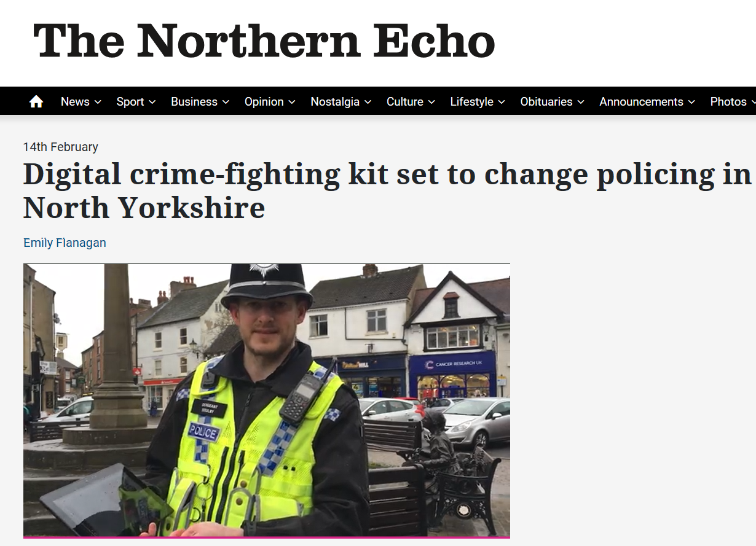Click the Digital crime-fighting kit headline
This screenshot has height=546, width=756.
(387, 191)
